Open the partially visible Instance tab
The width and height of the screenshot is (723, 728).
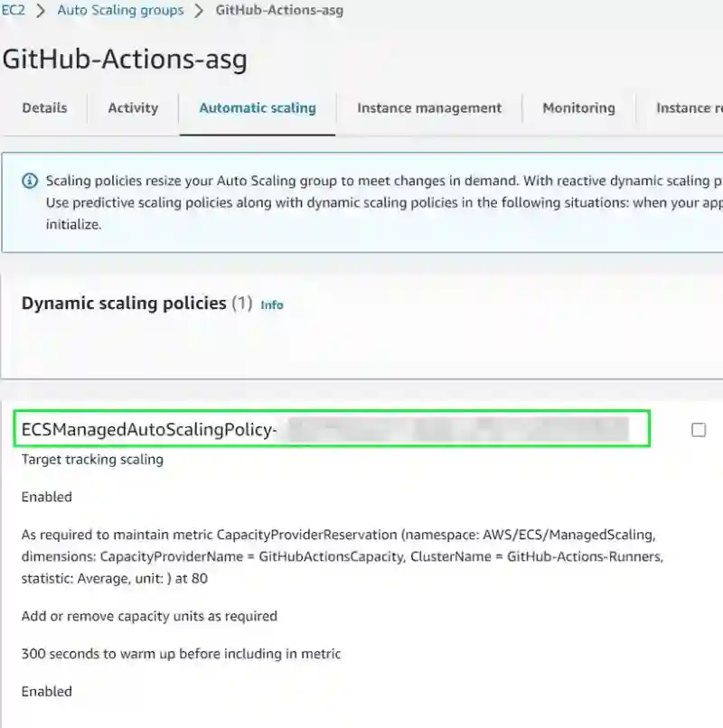pyautogui.click(x=689, y=107)
